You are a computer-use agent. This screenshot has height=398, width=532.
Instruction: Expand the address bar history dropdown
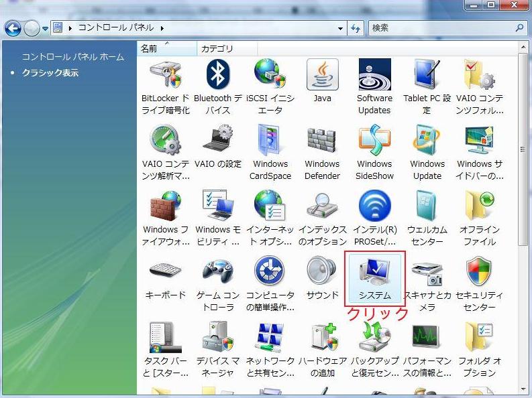(341, 28)
